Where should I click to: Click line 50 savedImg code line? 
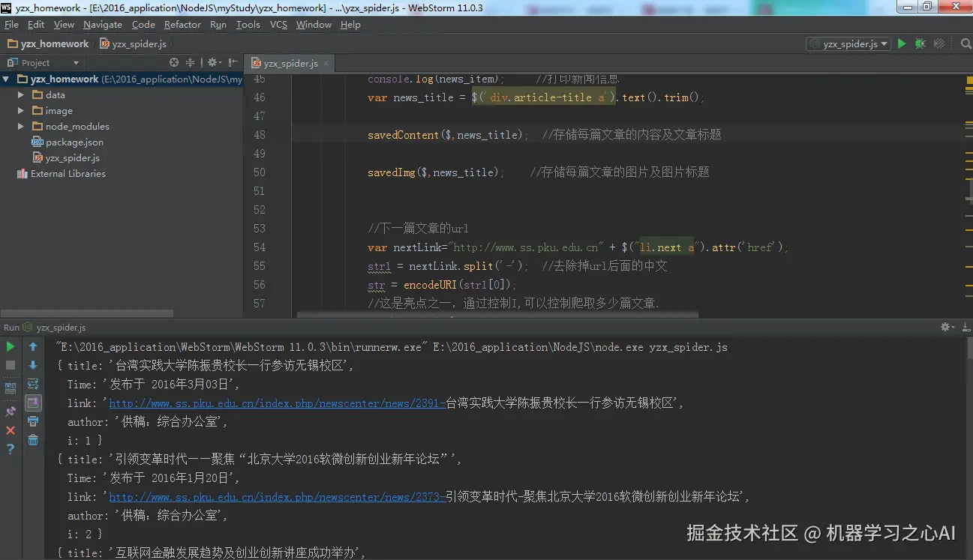538,172
